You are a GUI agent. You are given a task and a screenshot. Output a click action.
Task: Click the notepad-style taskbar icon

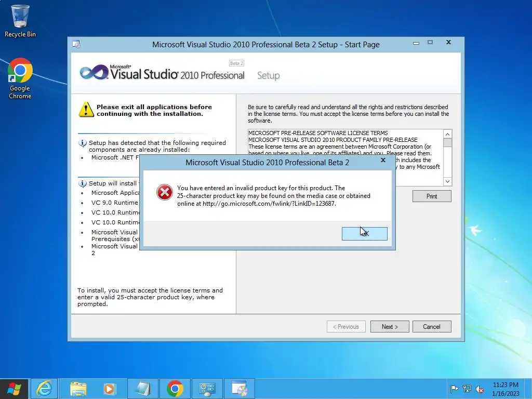pyautogui.click(x=142, y=389)
